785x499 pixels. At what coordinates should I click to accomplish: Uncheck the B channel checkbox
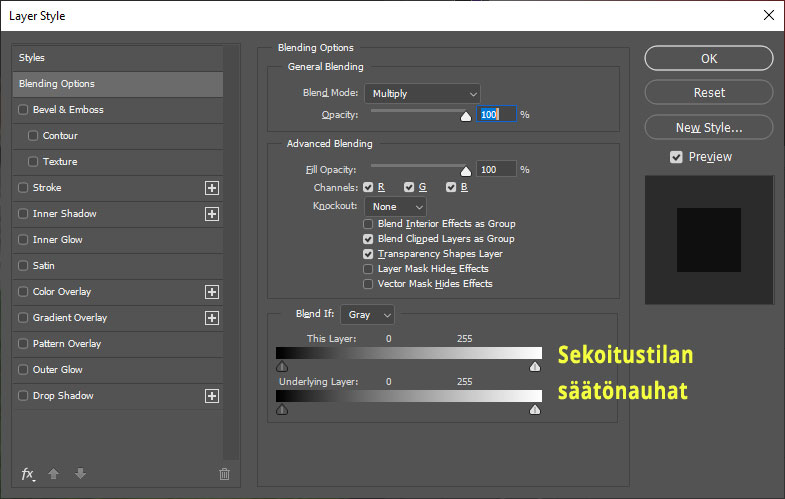451,187
